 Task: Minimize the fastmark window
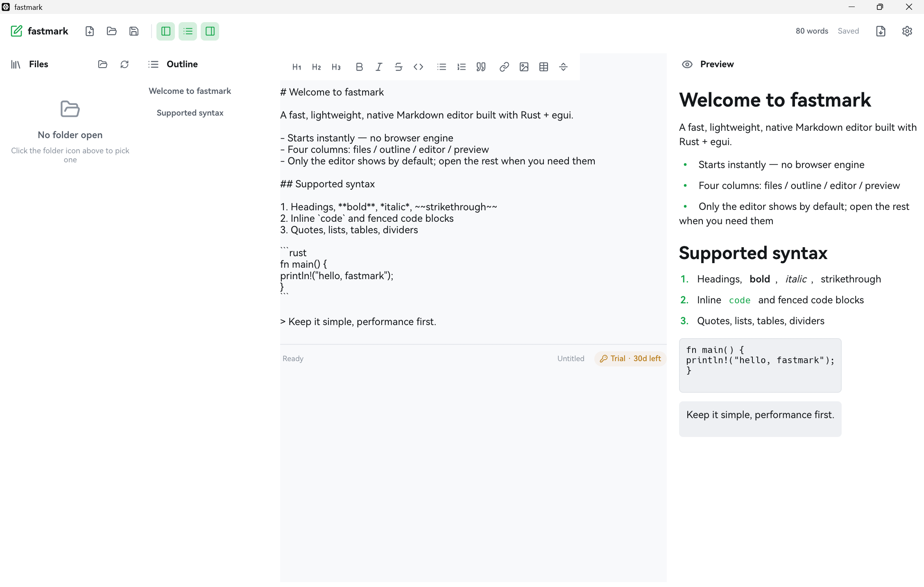pos(852,7)
